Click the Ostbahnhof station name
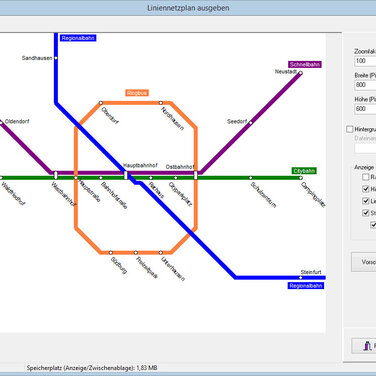Screen dimensions: 376x376 (x=180, y=167)
